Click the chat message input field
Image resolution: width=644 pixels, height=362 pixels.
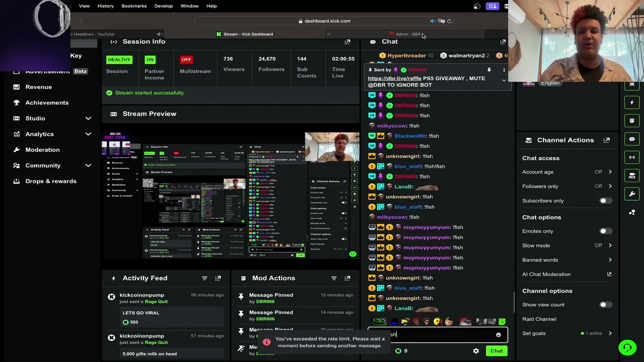click(x=437, y=335)
